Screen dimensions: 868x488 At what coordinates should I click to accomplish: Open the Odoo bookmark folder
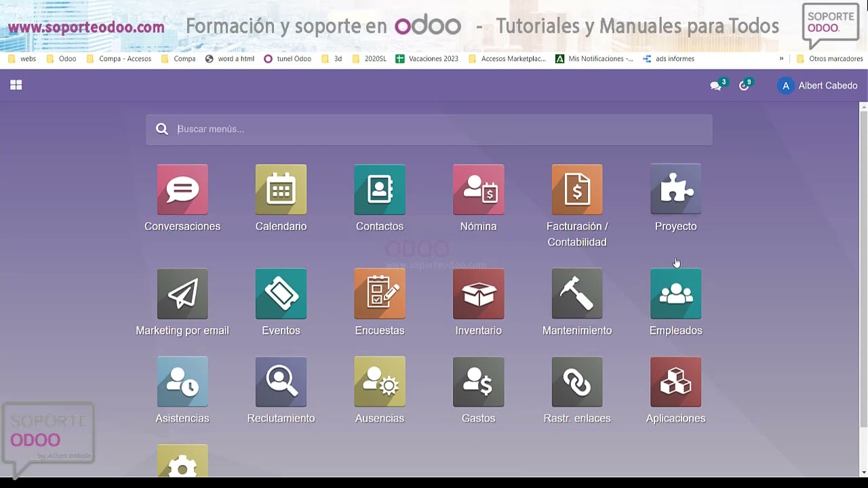pyautogui.click(x=61, y=59)
